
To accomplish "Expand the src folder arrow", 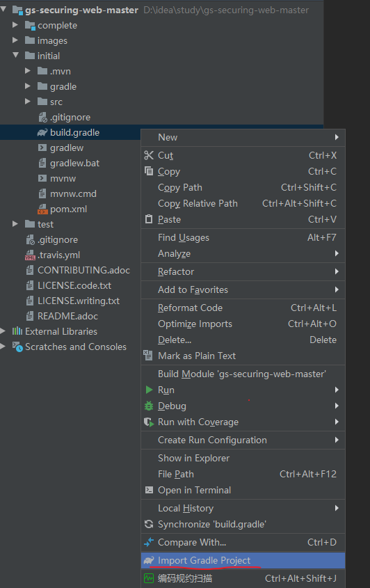I will coord(27,102).
